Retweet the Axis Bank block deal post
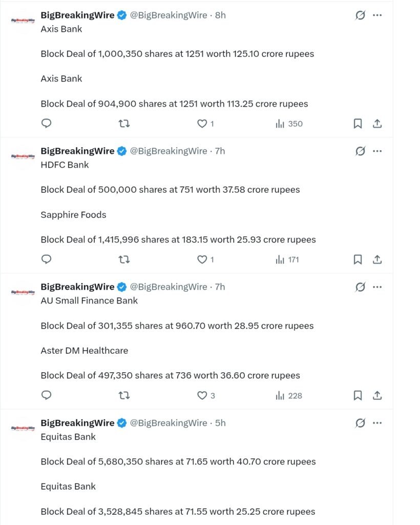420x525 pixels. [124, 124]
